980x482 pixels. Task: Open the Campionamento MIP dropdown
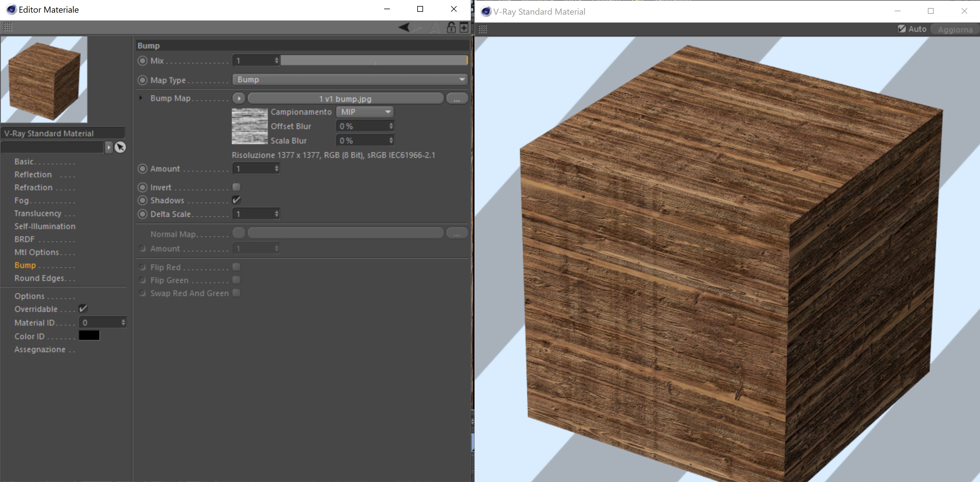click(x=365, y=112)
